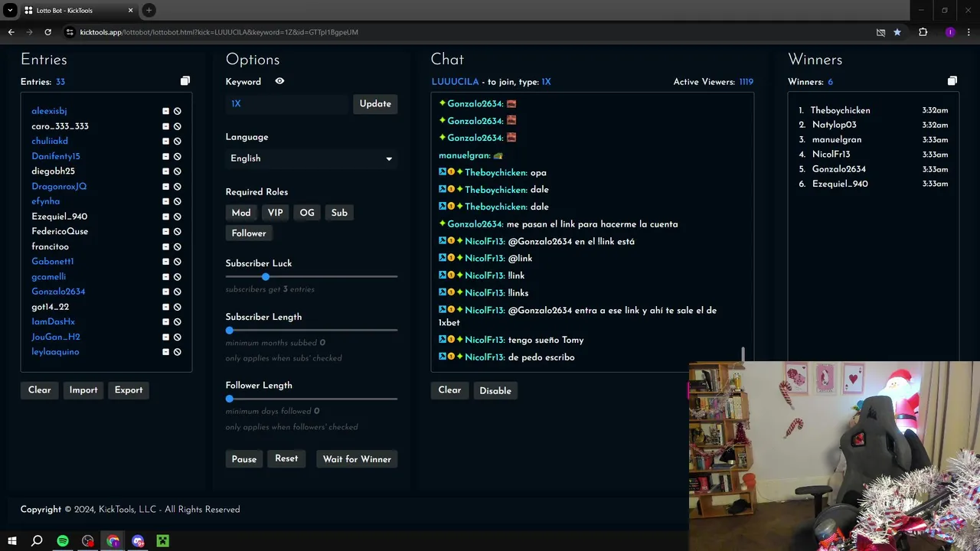Toggle OG required role

click(307, 213)
